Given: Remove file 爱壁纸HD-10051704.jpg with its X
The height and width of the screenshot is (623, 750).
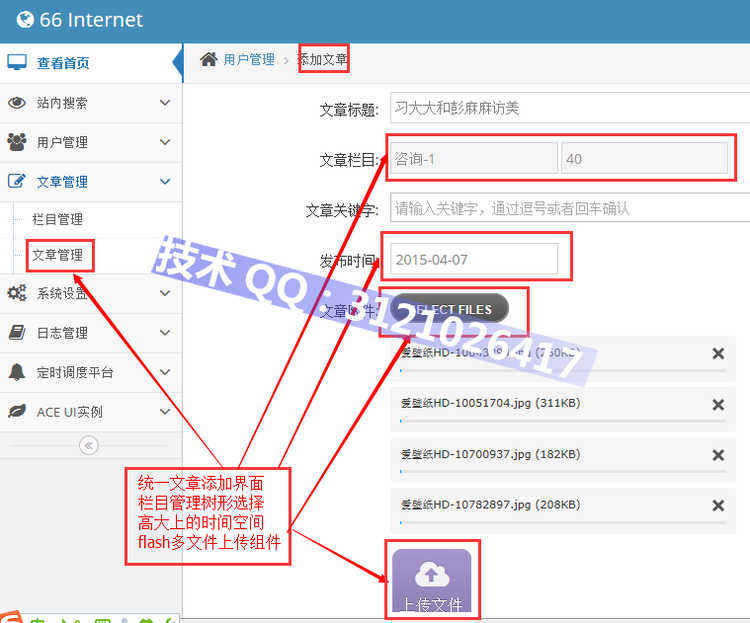Looking at the screenshot, I should coord(718,405).
